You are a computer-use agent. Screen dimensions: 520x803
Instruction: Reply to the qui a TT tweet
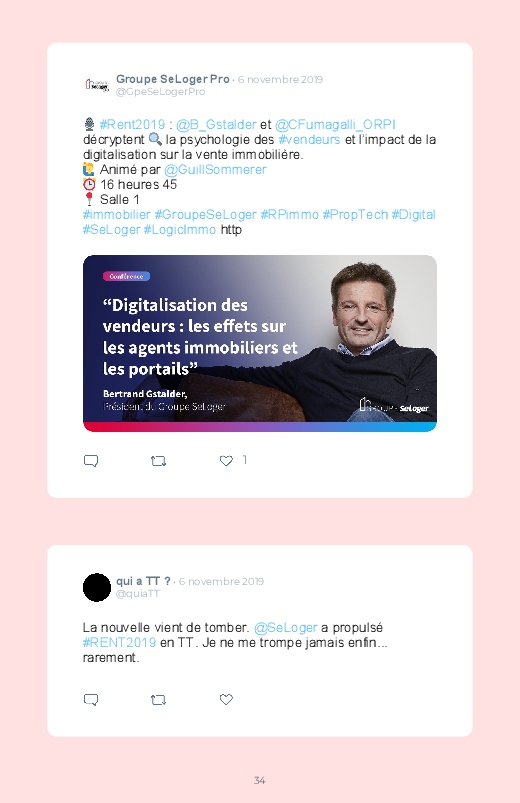[x=91, y=700]
